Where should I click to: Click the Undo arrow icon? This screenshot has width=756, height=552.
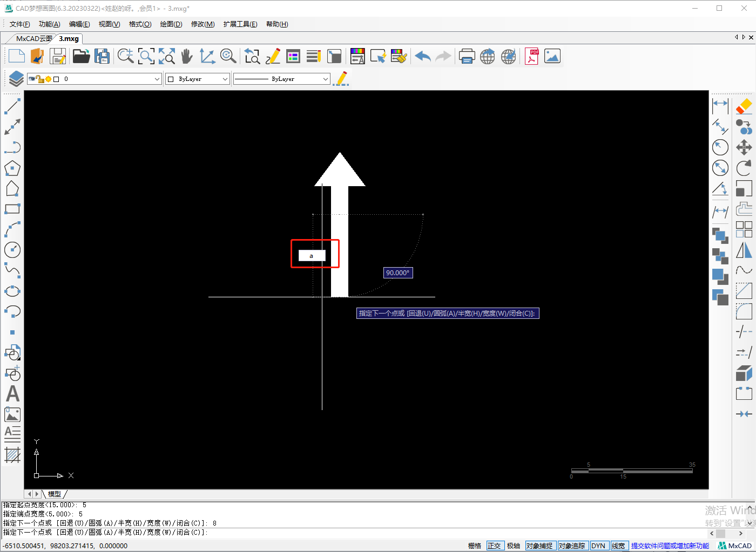coord(423,56)
